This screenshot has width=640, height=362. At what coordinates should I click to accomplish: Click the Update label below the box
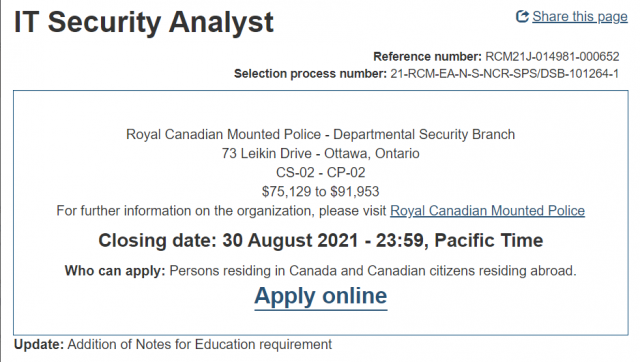tap(39, 344)
